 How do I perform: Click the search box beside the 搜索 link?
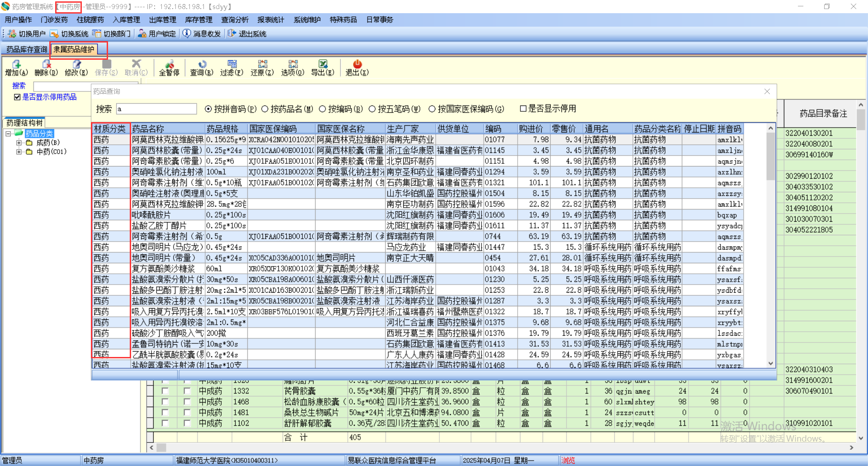tap(86, 86)
